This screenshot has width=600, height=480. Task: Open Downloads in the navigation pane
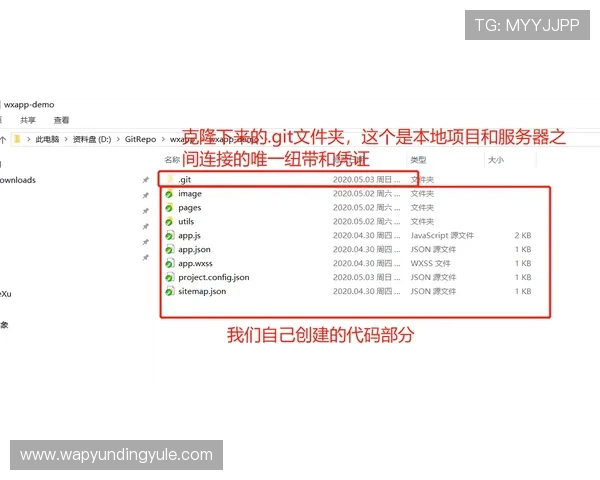18,180
